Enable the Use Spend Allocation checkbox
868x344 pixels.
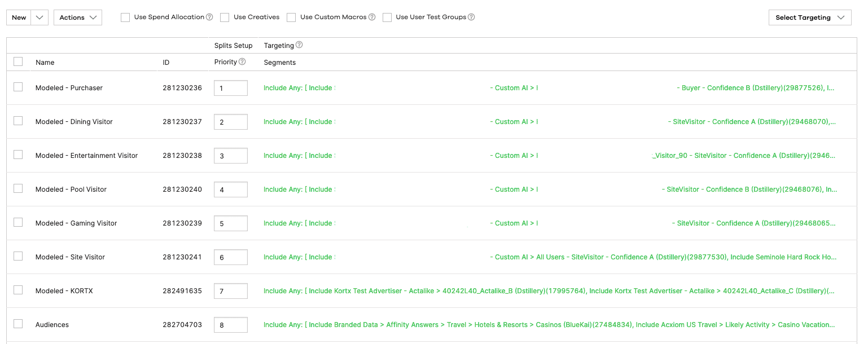click(125, 17)
